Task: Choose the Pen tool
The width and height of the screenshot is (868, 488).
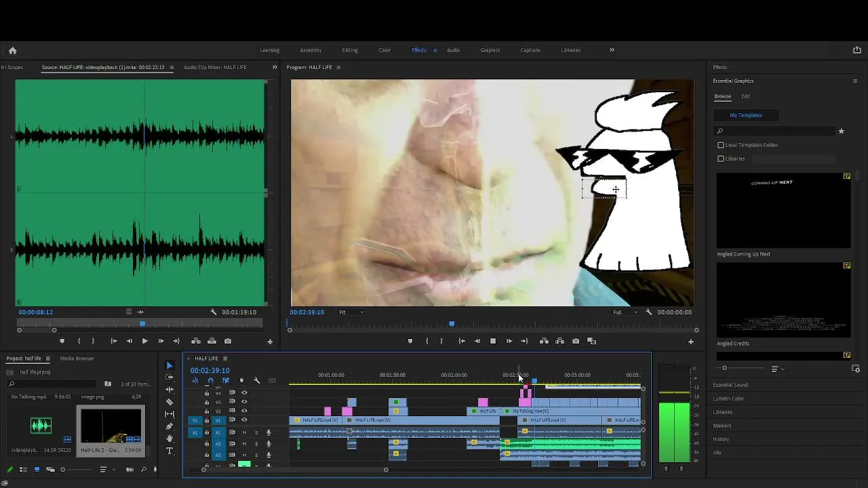Action: pos(170,426)
